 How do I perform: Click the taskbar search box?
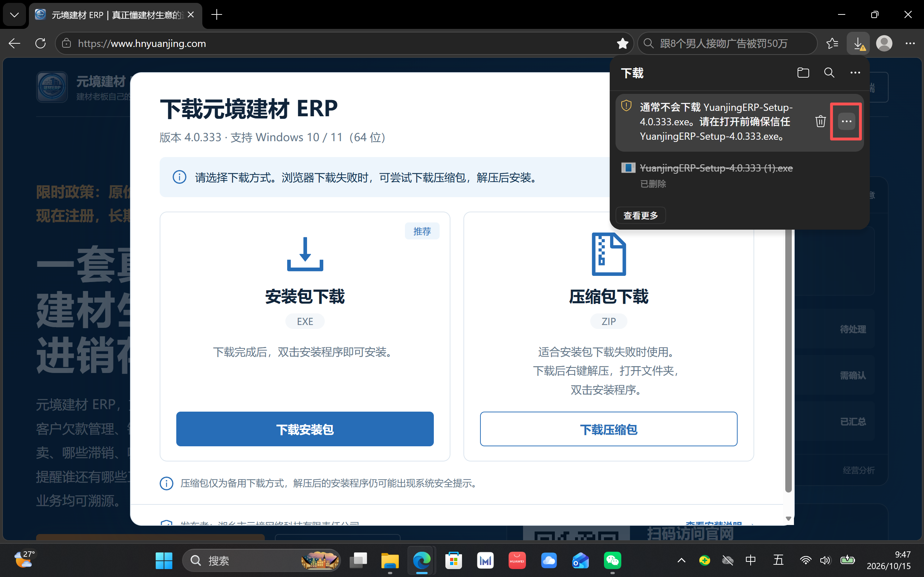tap(261, 561)
